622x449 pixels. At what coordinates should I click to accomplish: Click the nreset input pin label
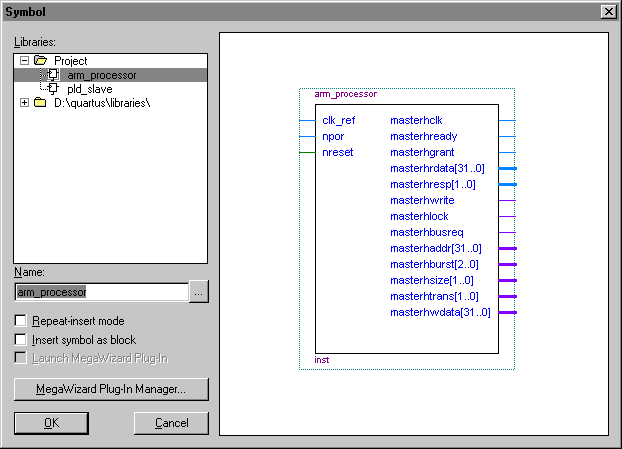tap(337, 152)
